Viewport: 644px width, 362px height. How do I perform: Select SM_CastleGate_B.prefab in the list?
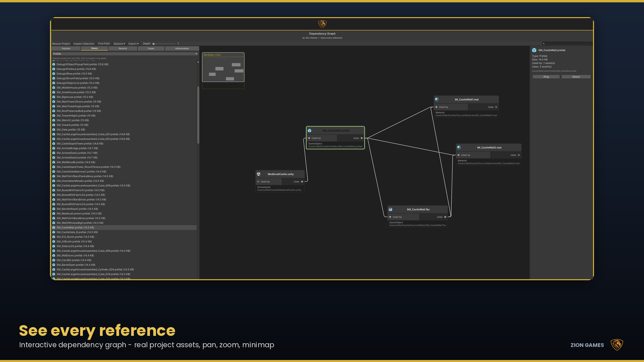pos(124,232)
